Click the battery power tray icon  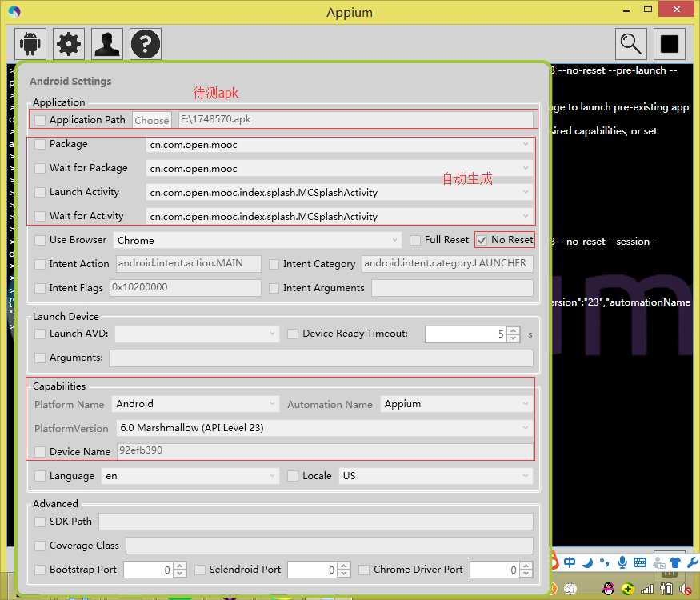[x=666, y=589]
